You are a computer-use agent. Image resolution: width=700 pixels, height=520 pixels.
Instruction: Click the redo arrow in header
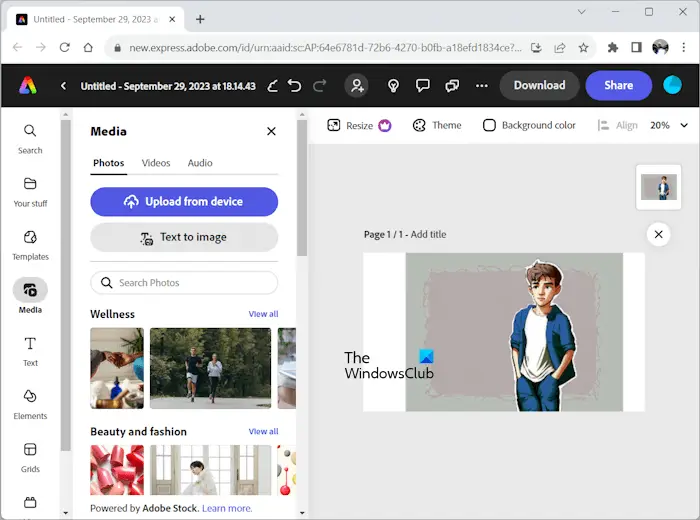pyautogui.click(x=320, y=85)
